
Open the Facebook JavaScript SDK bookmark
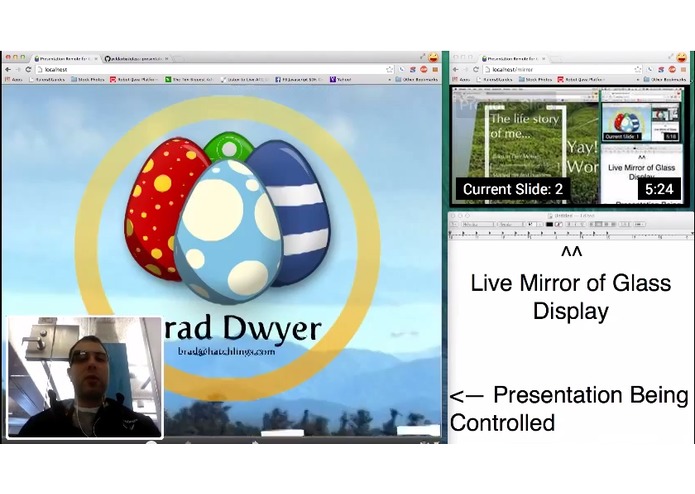pos(299,80)
